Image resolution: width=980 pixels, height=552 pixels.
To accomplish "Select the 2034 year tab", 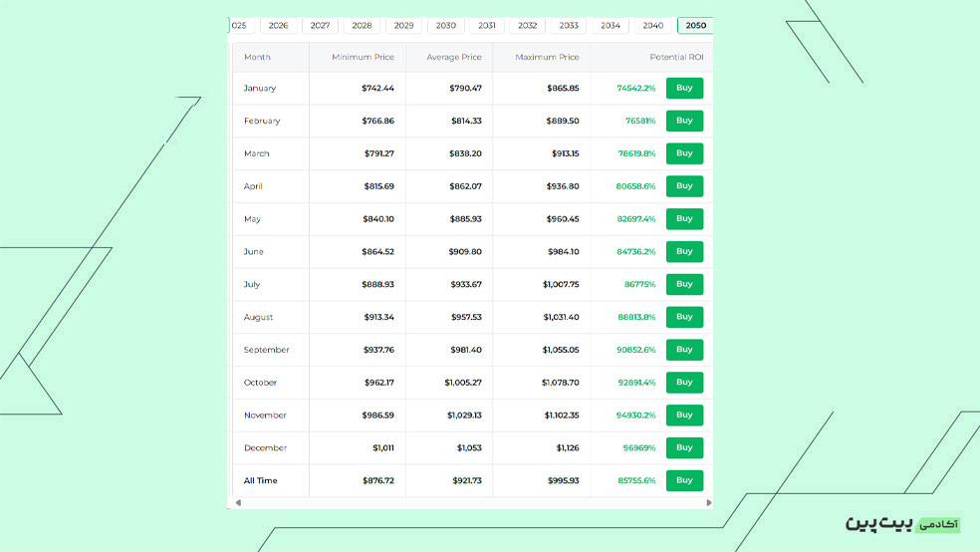I will 611,26.
